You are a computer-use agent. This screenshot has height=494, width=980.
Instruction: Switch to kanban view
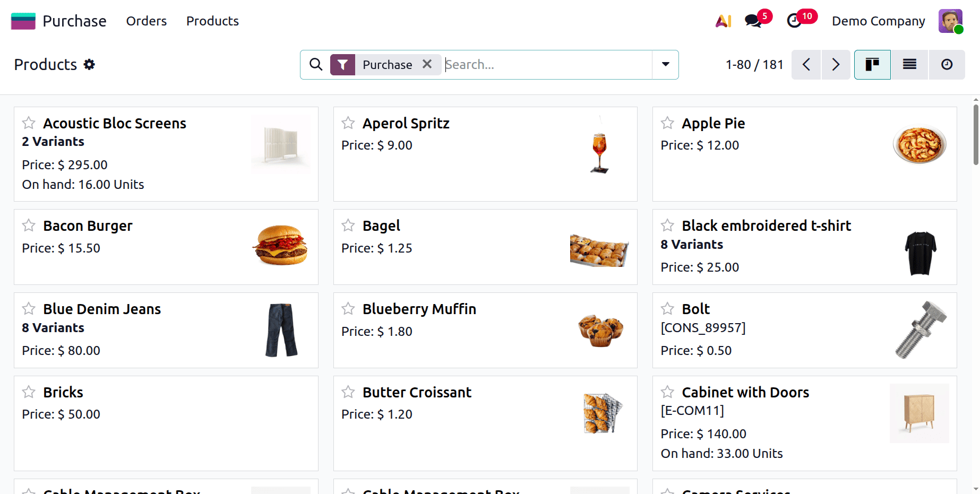coord(872,64)
